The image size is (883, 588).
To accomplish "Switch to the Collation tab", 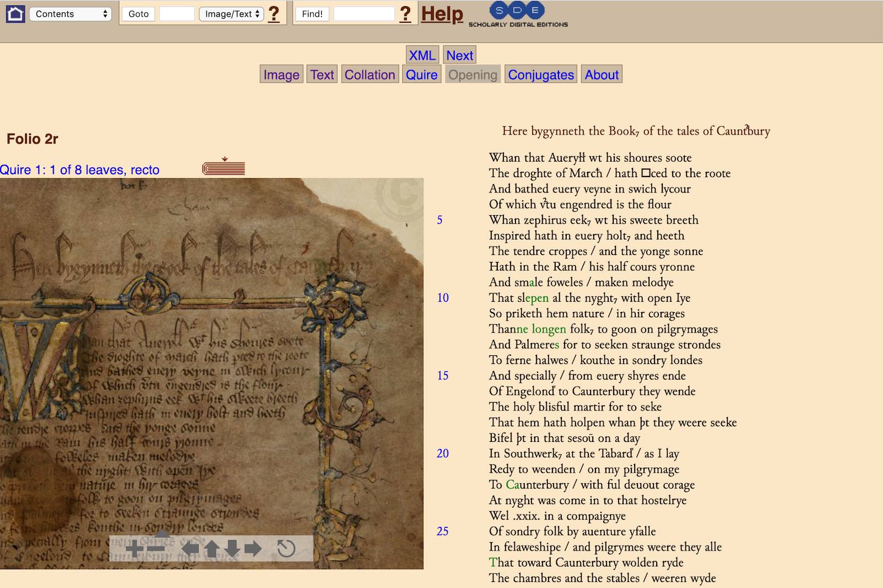I will (369, 74).
